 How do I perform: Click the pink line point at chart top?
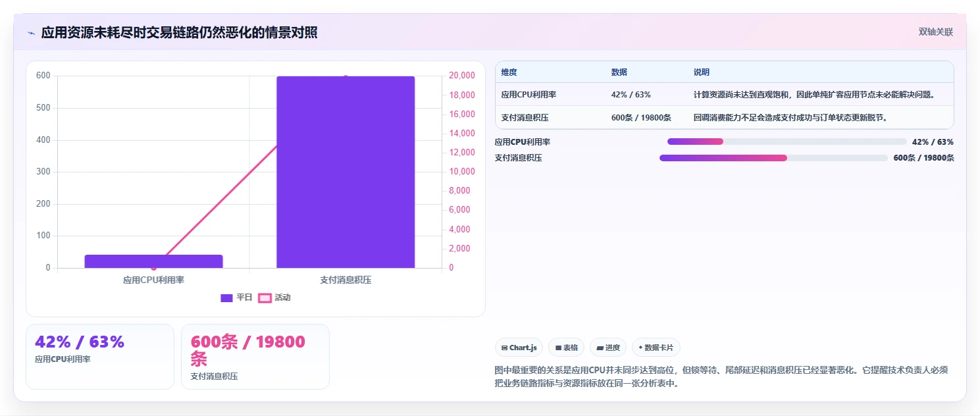(346, 78)
